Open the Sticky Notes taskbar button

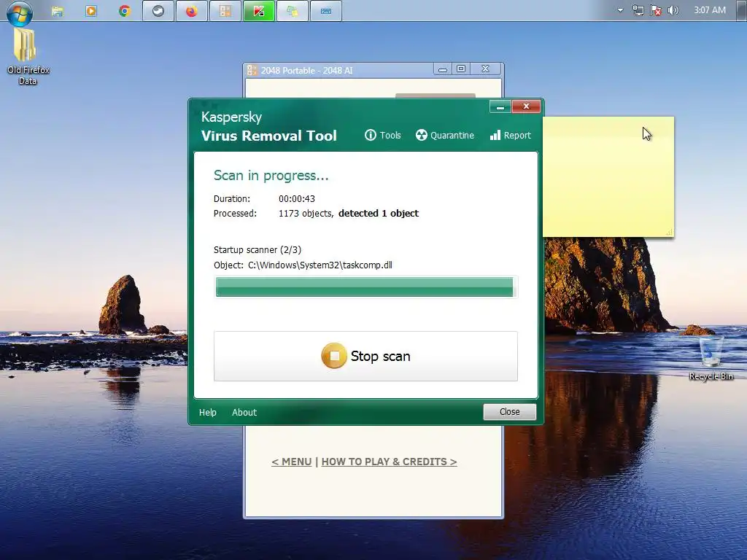coord(292,11)
